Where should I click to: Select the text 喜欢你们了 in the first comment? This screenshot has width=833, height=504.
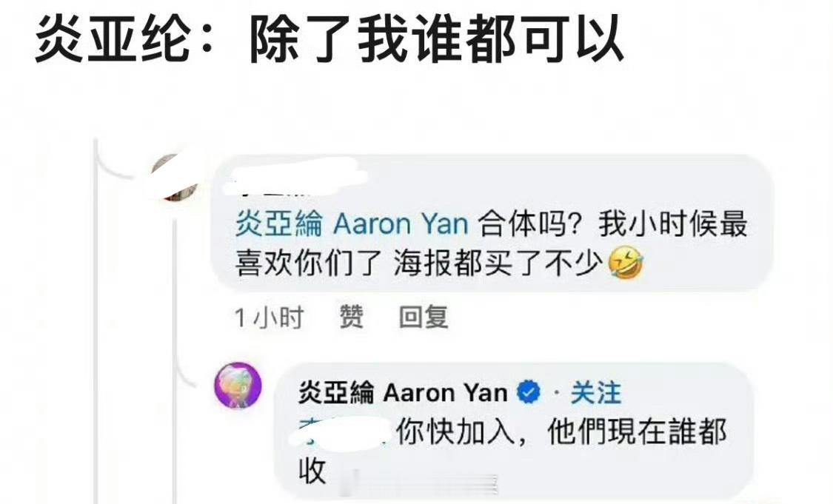coord(308,263)
